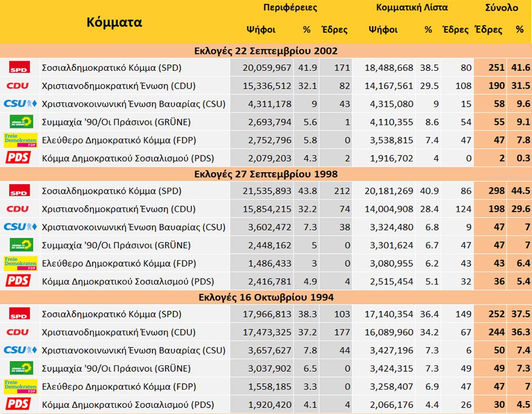Click the votes value 20,059,967
The image size is (532, 414).
tap(267, 68)
